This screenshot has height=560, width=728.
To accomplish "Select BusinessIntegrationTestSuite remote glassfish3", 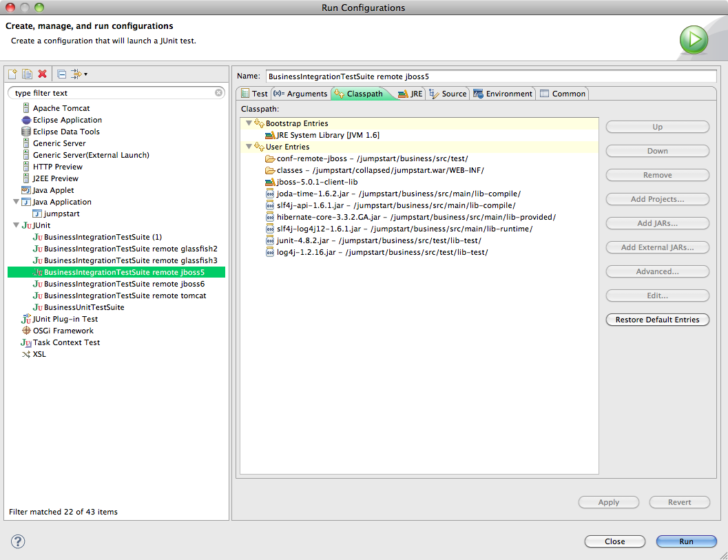I will (x=130, y=260).
